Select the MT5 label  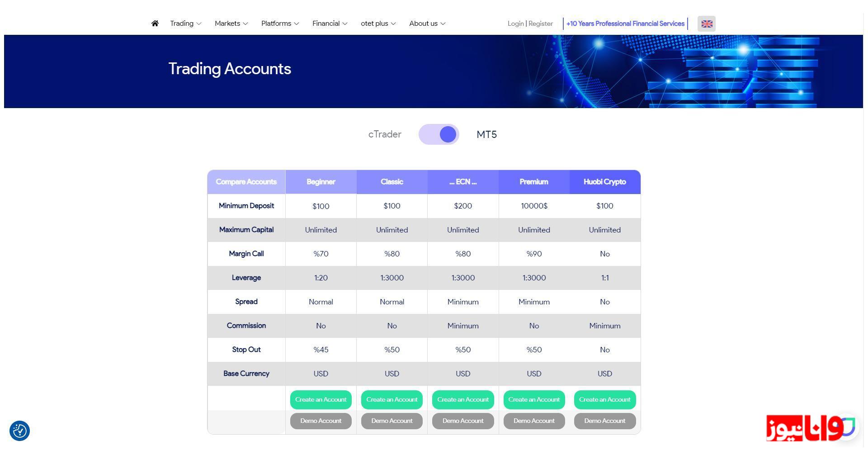point(487,134)
